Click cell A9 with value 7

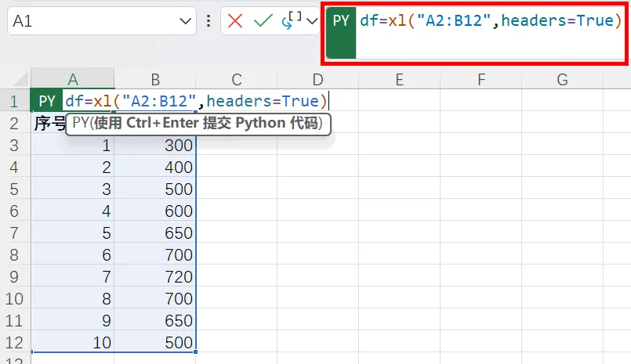point(73,276)
